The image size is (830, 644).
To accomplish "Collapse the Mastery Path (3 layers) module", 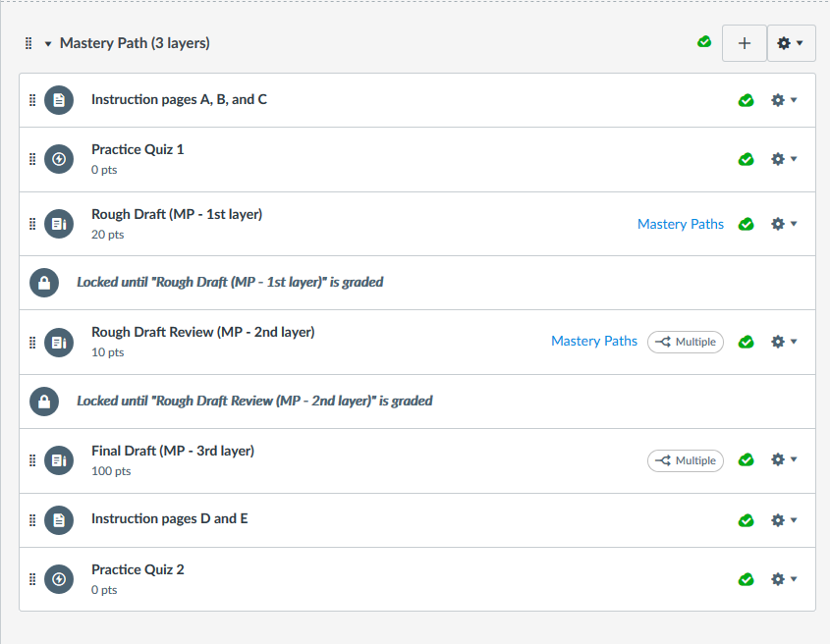I will (48, 44).
